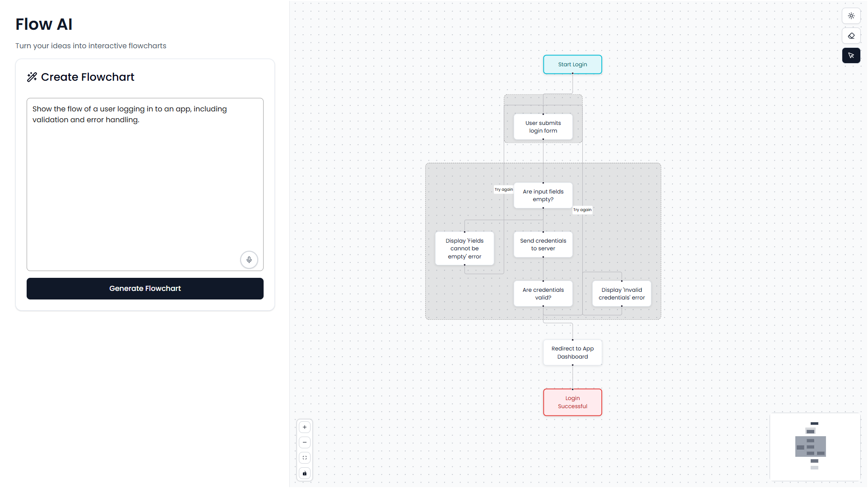Zoom out with the minus control
868x488 pixels.
point(305,442)
